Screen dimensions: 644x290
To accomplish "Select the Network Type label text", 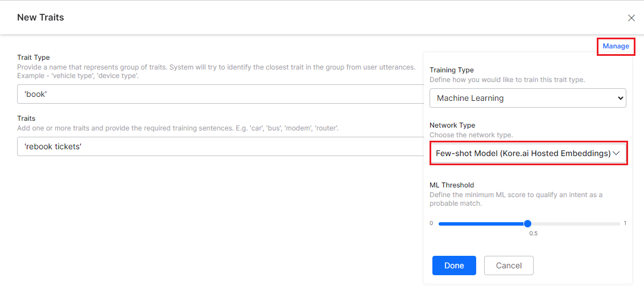I will click(452, 125).
